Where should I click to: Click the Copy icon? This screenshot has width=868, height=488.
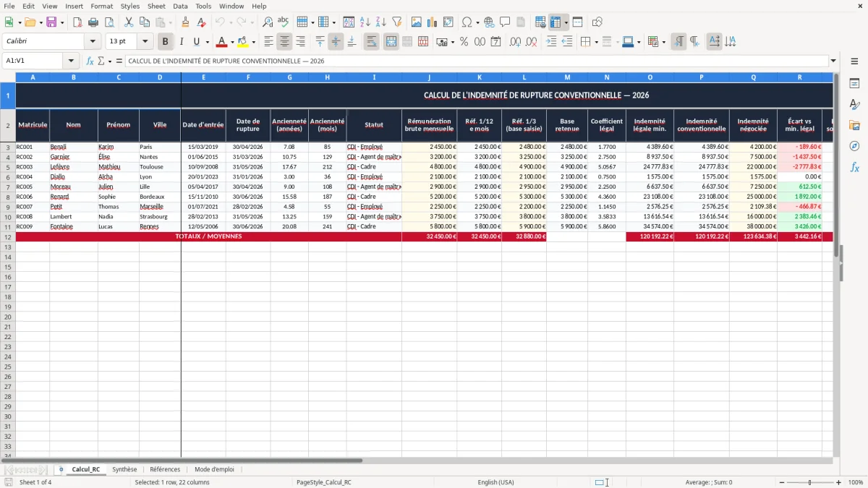click(x=145, y=22)
